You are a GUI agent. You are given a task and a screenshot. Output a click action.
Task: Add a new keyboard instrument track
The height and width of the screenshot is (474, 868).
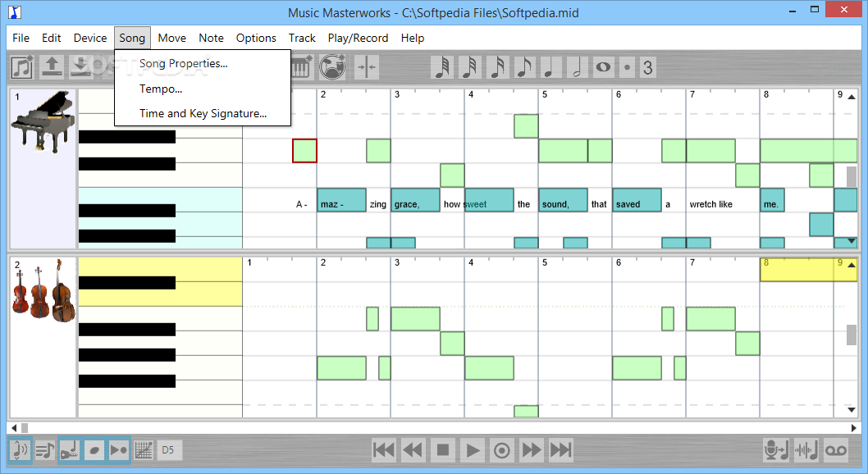302,67
